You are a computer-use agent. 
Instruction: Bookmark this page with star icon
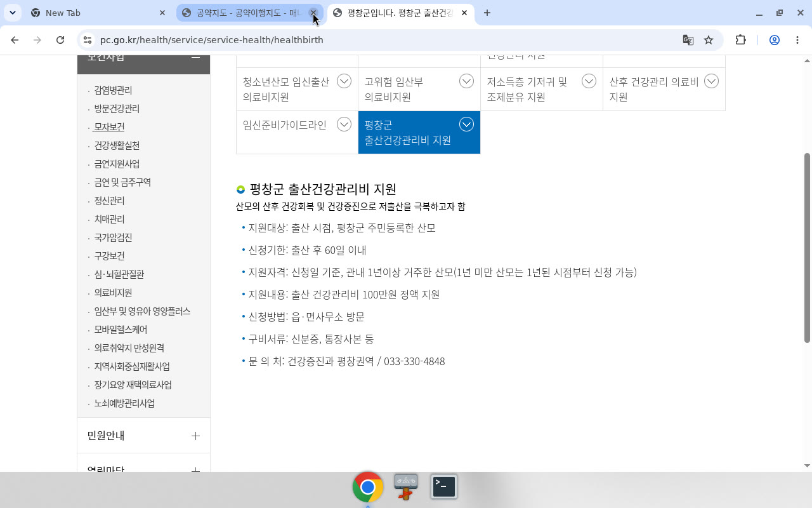click(x=709, y=40)
